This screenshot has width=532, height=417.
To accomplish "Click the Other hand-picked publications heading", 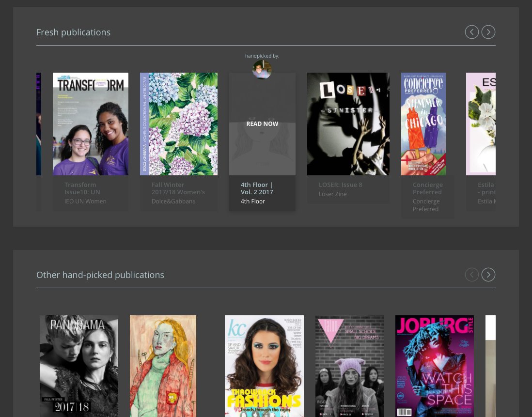I will 100,275.
